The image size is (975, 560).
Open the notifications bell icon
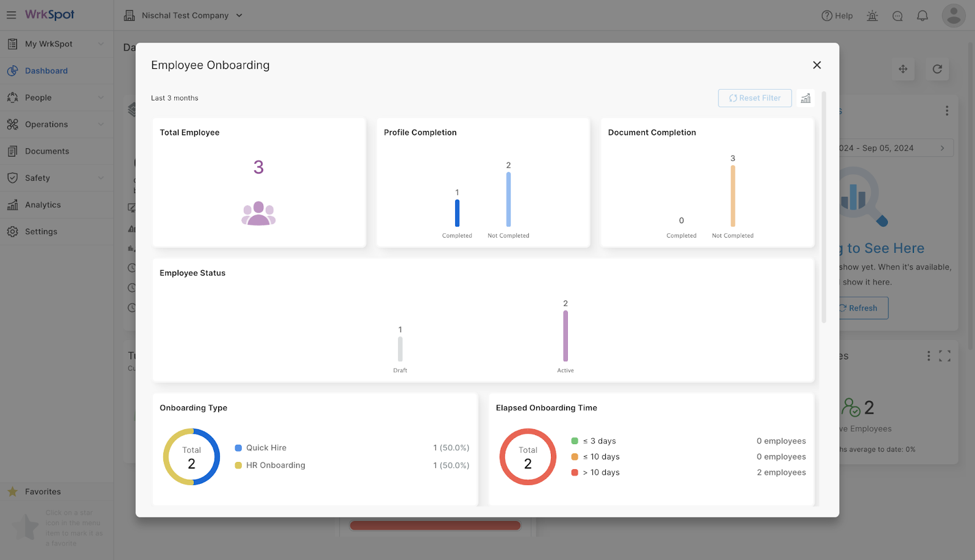[922, 15]
